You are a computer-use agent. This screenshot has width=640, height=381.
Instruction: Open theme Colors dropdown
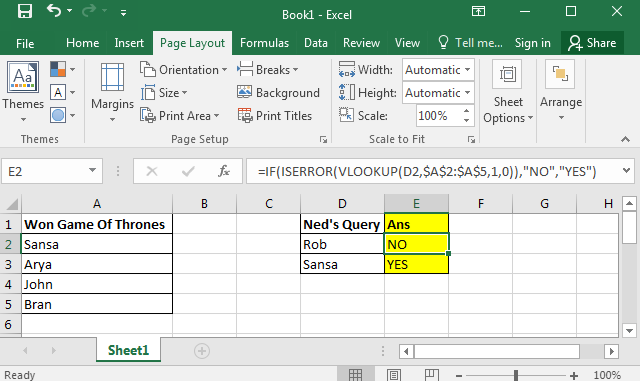[x=62, y=69]
